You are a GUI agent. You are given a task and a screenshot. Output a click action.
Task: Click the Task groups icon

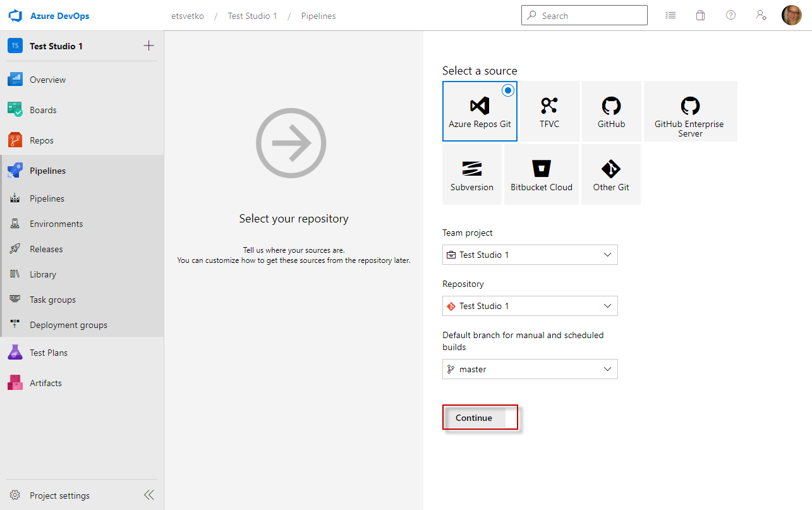(15, 300)
